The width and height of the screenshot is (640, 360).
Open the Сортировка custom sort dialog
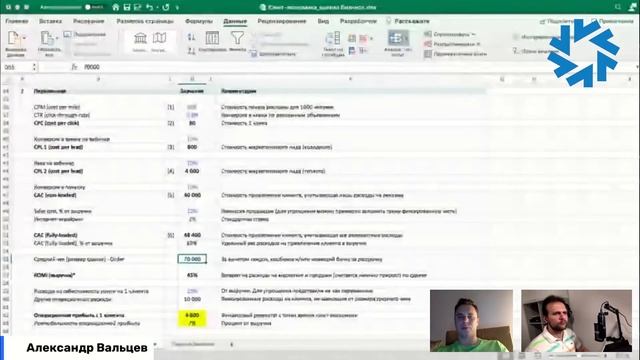[212, 41]
